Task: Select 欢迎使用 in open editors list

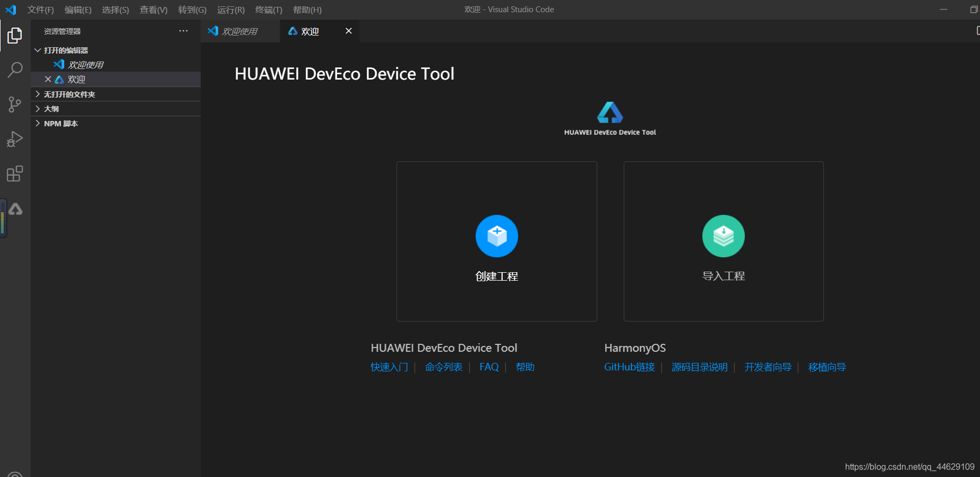Action: tap(116, 65)
